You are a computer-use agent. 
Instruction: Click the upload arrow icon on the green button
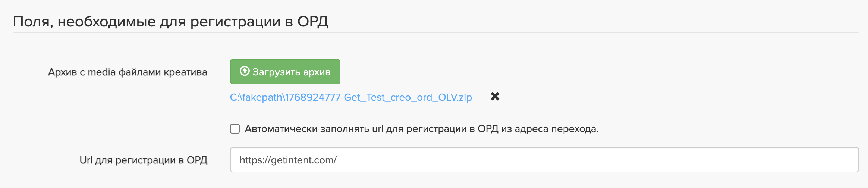click(x=245, y=71)
